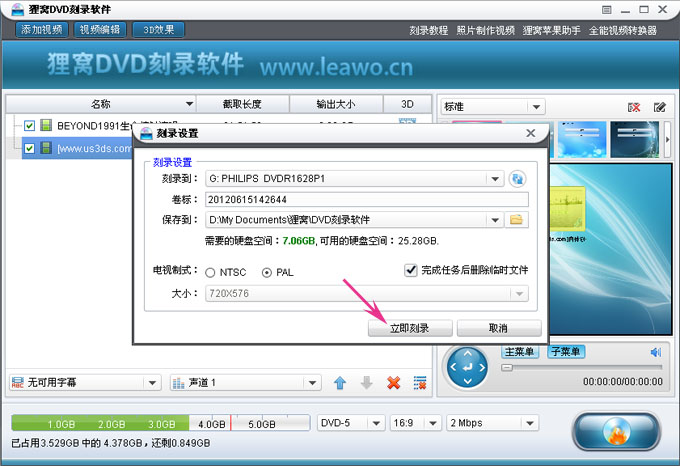Click the delete menu template icon
Screen dimensions: 680x466
point(634,107)
